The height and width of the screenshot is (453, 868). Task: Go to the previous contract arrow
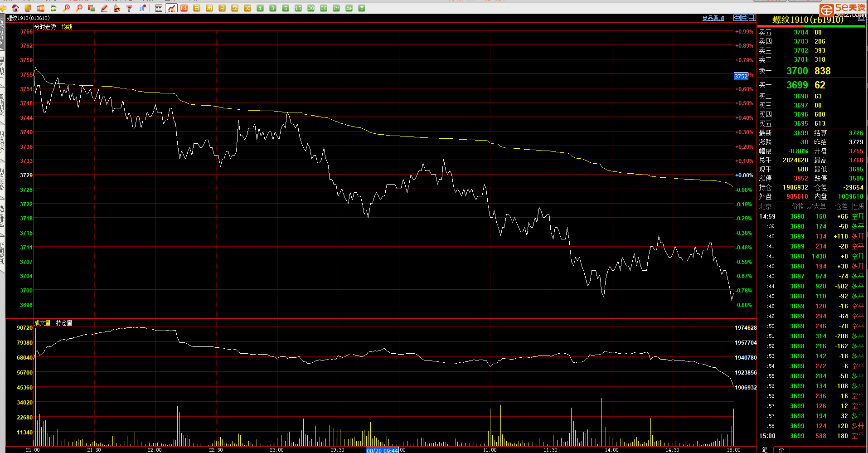pos(737,18)
